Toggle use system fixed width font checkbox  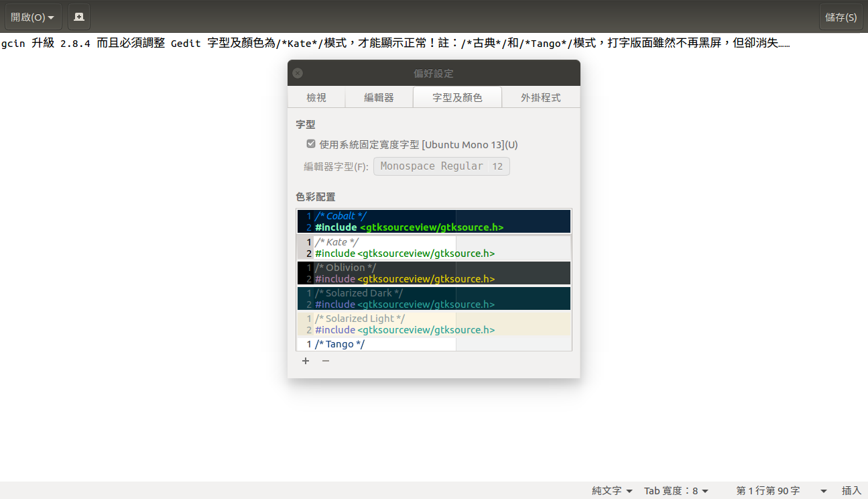[x=311, y=144]
